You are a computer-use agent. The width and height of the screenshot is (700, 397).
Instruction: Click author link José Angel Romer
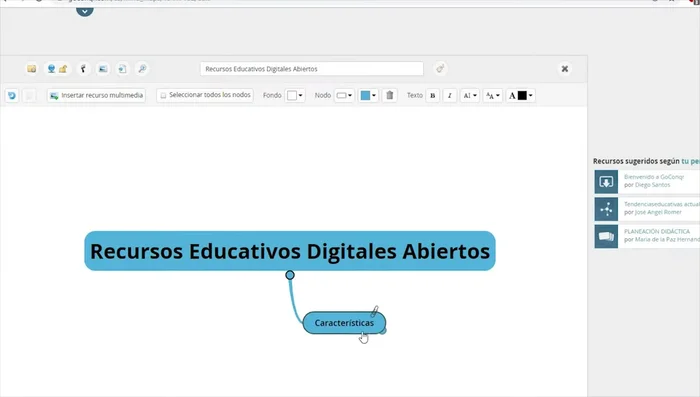click(x=658, y=212)
